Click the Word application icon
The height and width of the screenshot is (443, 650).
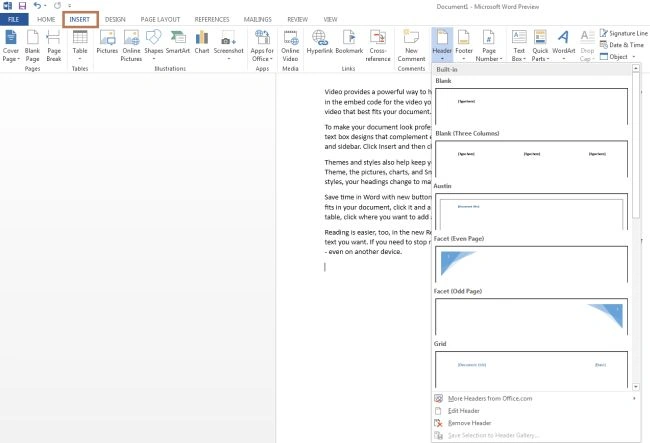7,6
